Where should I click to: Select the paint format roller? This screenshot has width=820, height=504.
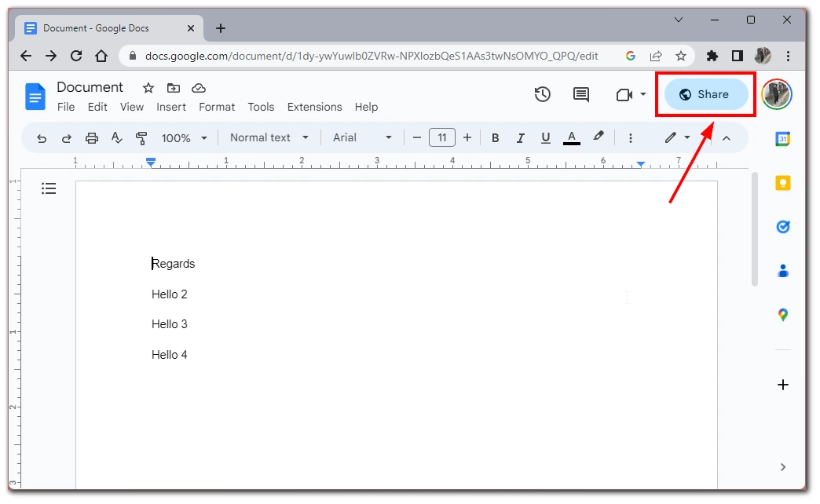coord(141,138)
